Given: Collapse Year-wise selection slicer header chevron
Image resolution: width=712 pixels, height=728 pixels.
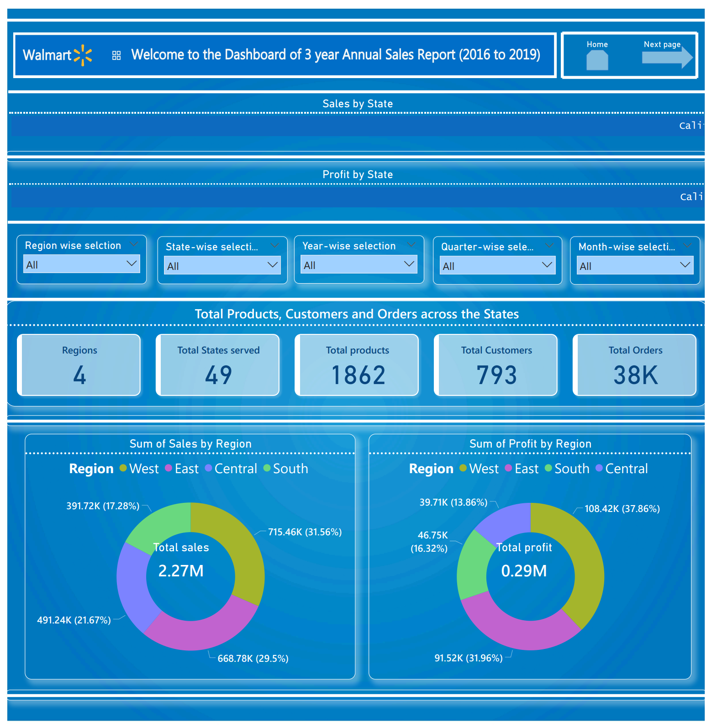Looking at the screenshot, I should coord(411,245).
